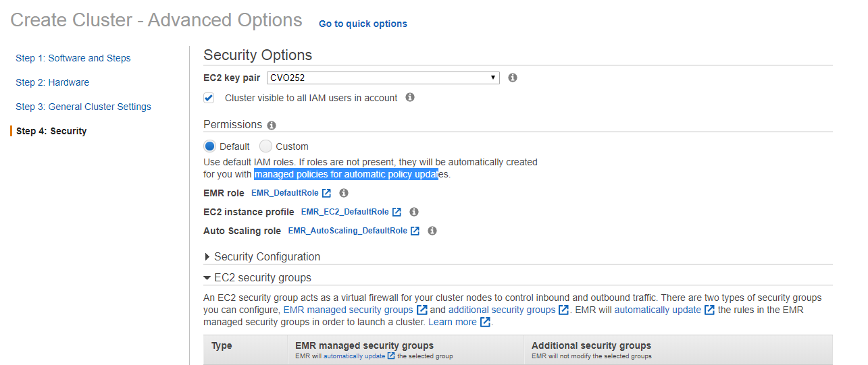Open the EC2 key pair dropdown
Image resolution: width=868 pixels, height=365 pixels.
tap(383, 78)
